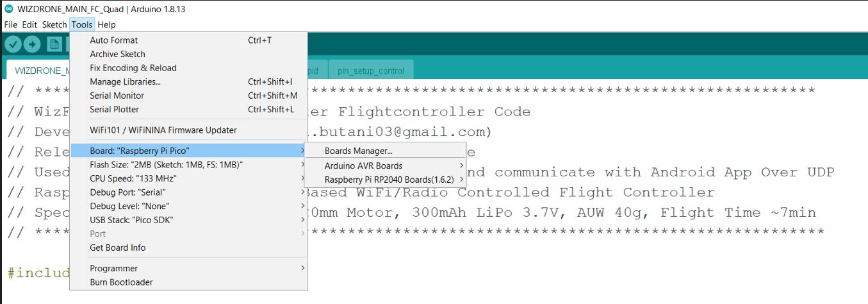Image resolution: width=868 pixels, height=304 pixels.
Task: Select Archive Sketch menu entry
Action: pyautogui.click(x=188, y=54)
